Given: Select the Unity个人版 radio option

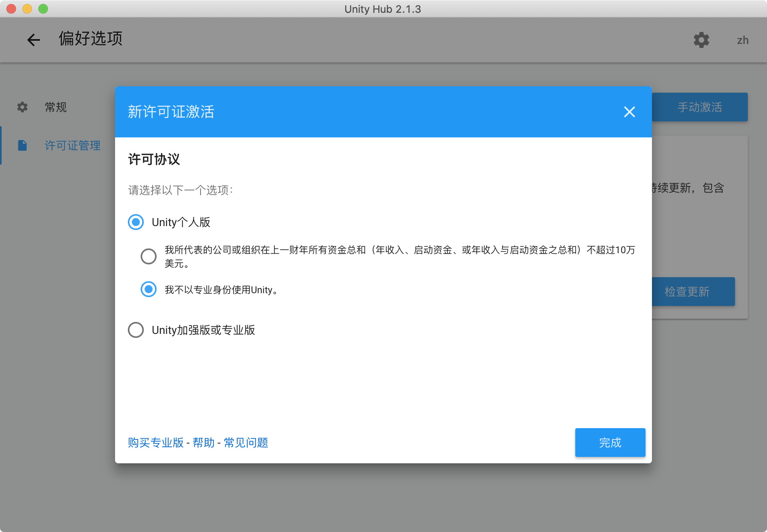Looking at the screenshot, I should pos(136,222).
